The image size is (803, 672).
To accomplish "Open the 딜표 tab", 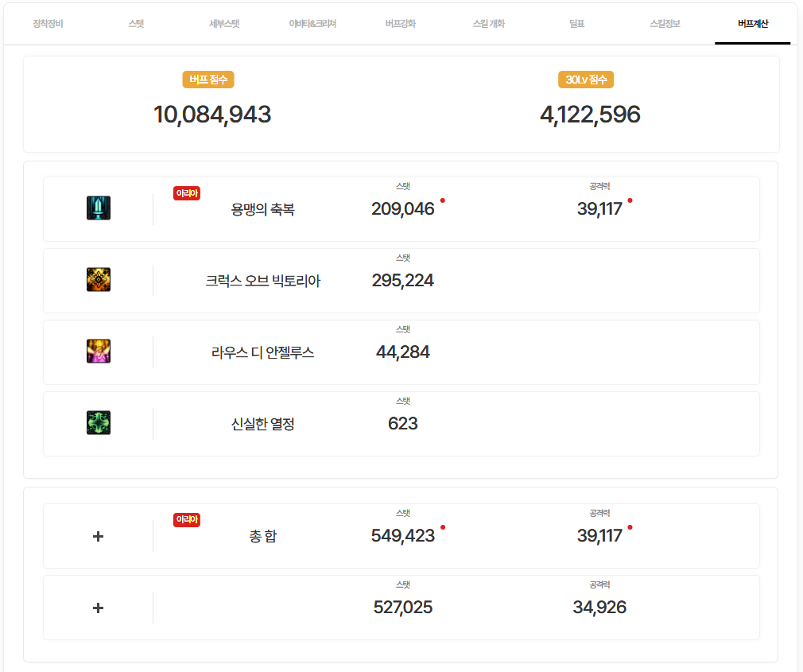I will point(576,24).
